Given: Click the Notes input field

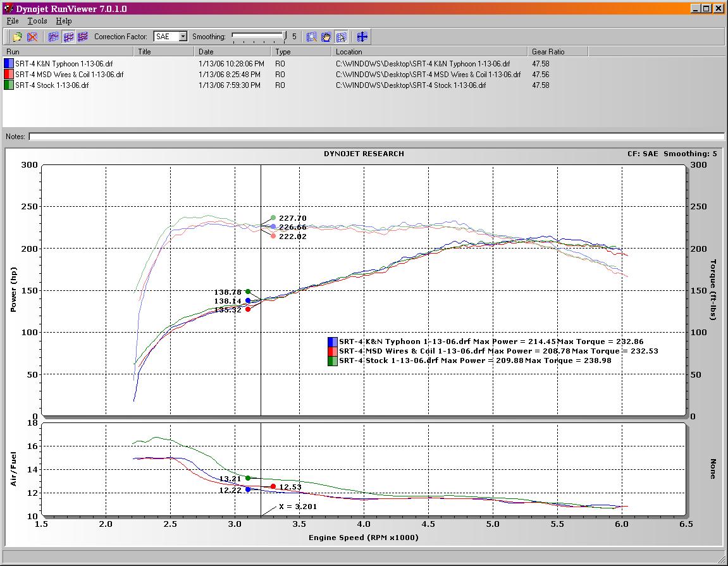Looking at the screenshot, I should coord(376,137).
